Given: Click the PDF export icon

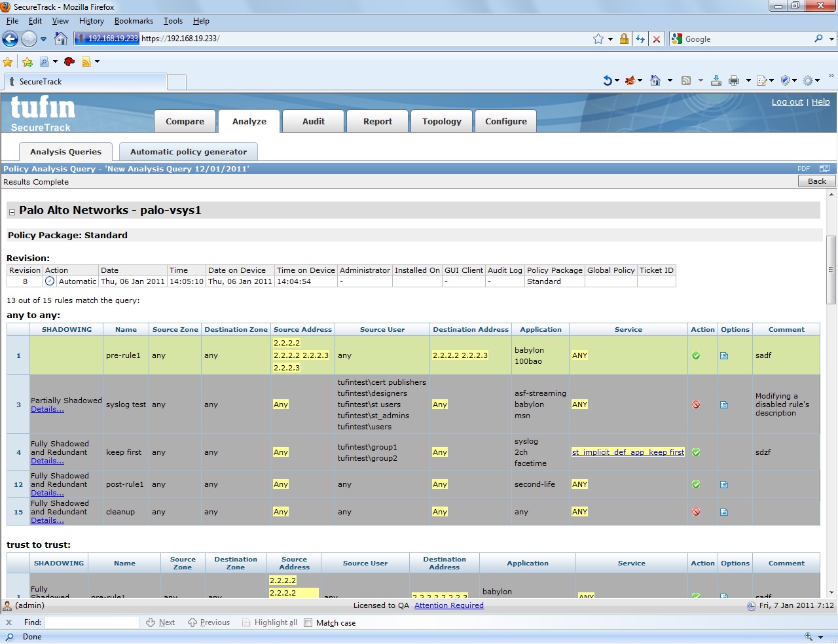Looking at the screenshot, I should 803,169.
